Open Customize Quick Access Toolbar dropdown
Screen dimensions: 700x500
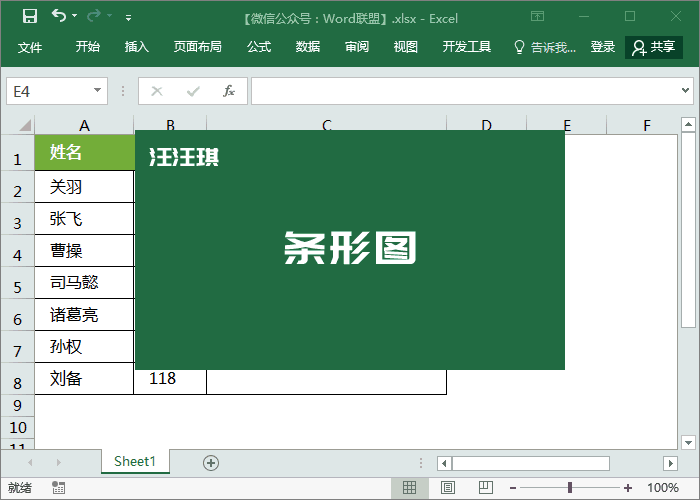129,18
